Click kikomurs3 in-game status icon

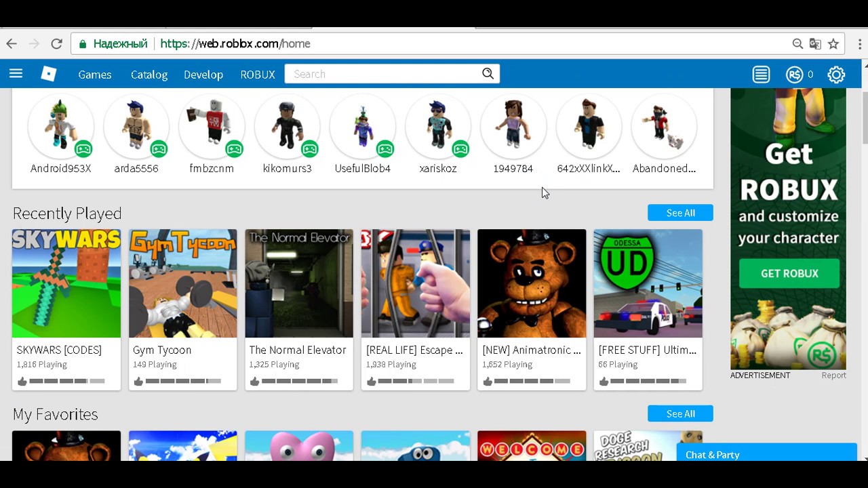(x=309, y=148)
